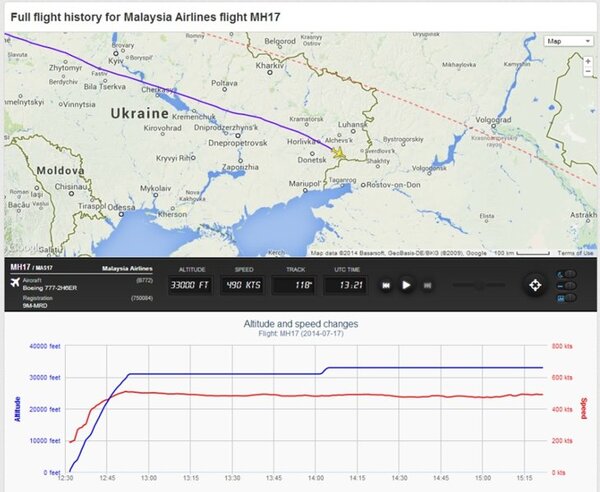Toggle the bottom switch beside crosshair button

[570, 296]
